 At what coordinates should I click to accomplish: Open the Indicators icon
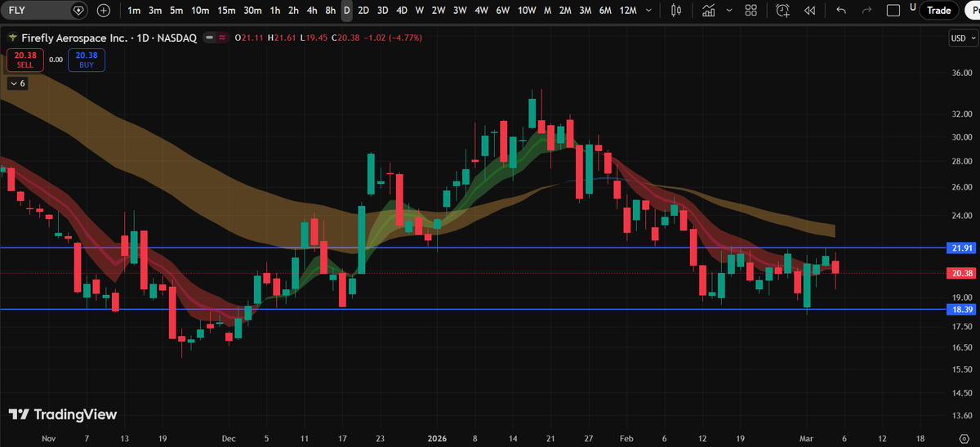click(x=708, y=11)
